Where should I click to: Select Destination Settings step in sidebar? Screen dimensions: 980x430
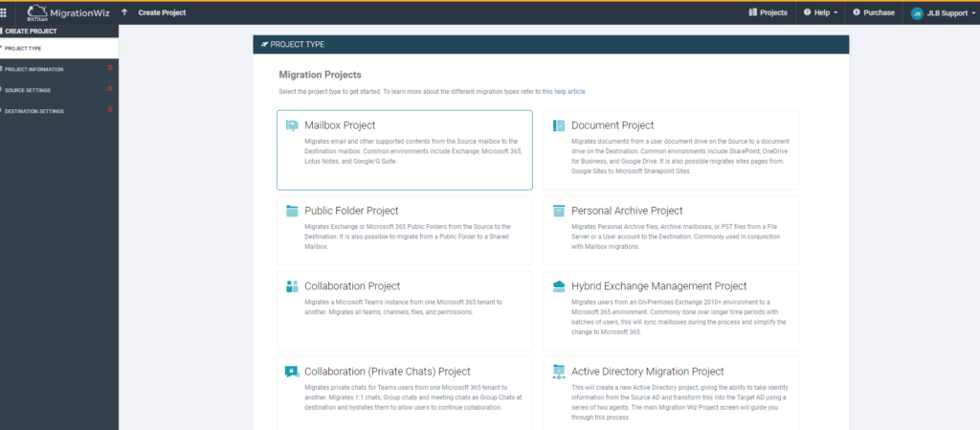click(34, 111)
